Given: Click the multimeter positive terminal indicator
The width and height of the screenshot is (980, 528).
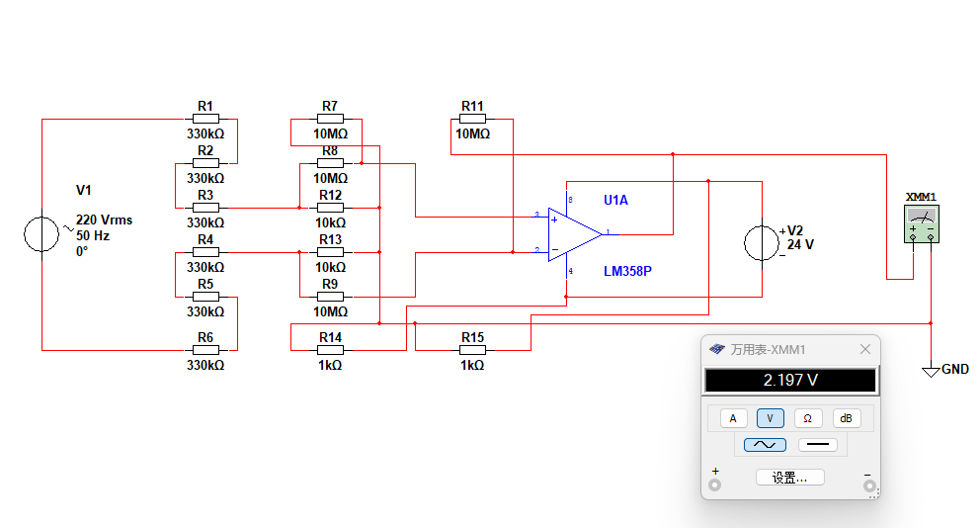Looking at the screenshot, I should tap(715, 484).
